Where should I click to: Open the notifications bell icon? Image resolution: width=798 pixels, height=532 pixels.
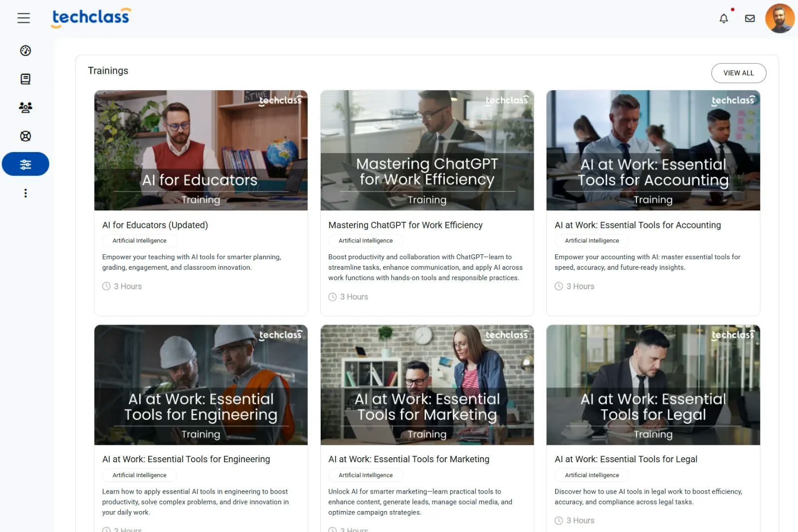pyautogui.click(x=724, y=18)
